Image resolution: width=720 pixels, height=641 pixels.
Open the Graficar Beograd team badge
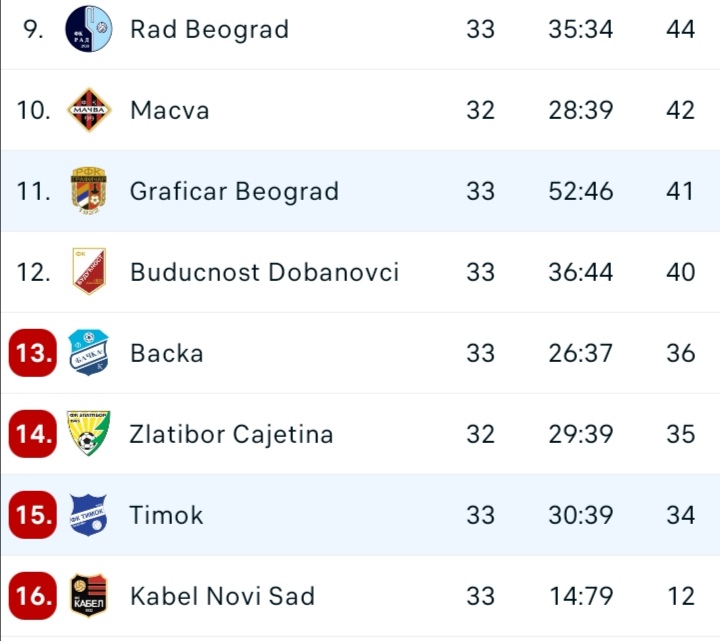(88, 190)
